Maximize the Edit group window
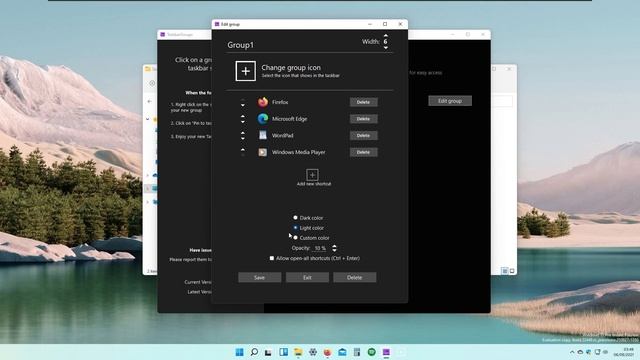The image size is (640, 360). (385, 24)
